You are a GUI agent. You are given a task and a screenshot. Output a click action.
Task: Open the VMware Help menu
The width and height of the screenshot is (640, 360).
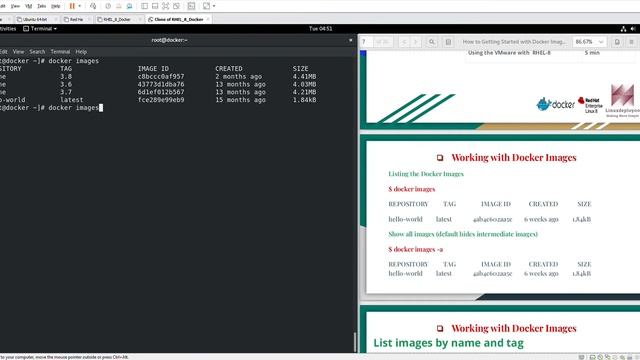[56, 6]
